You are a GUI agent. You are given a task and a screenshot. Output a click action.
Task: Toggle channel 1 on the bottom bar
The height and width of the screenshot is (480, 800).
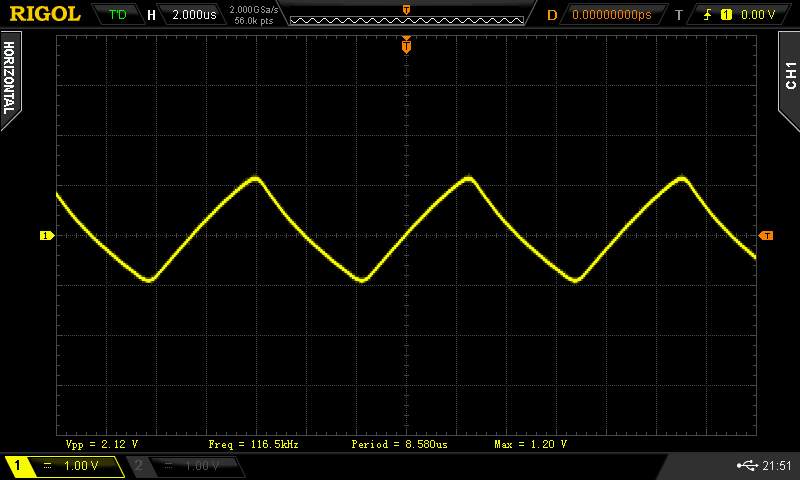pyautogui.click(x=62, y=466)
